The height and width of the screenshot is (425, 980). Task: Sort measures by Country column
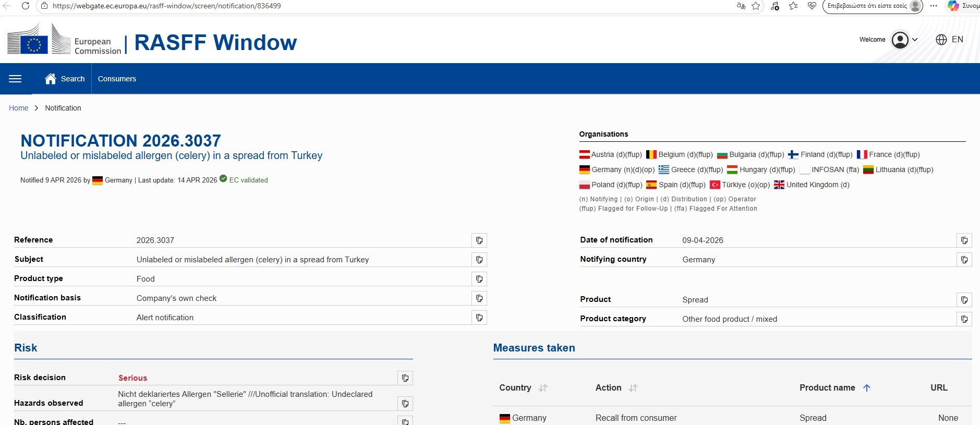(x=543, y=388)
